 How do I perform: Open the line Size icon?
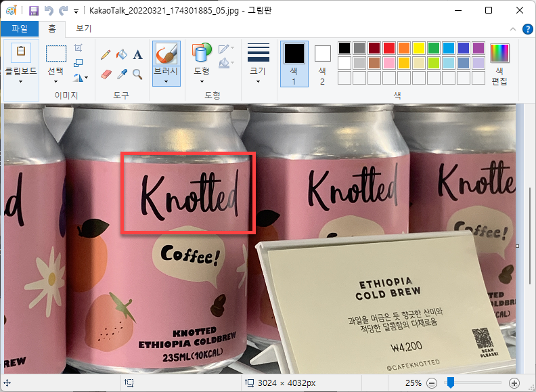pyautogui.click(x=258, y=52)
